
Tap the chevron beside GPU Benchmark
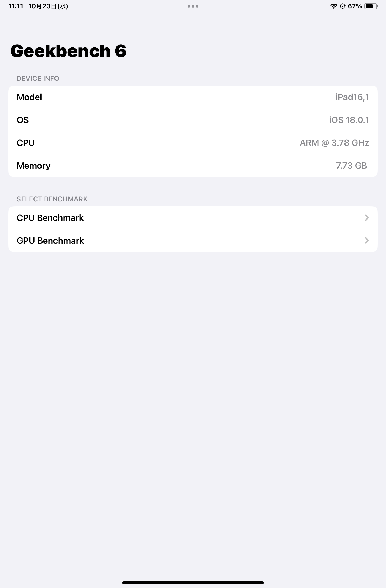coord(367,241)
